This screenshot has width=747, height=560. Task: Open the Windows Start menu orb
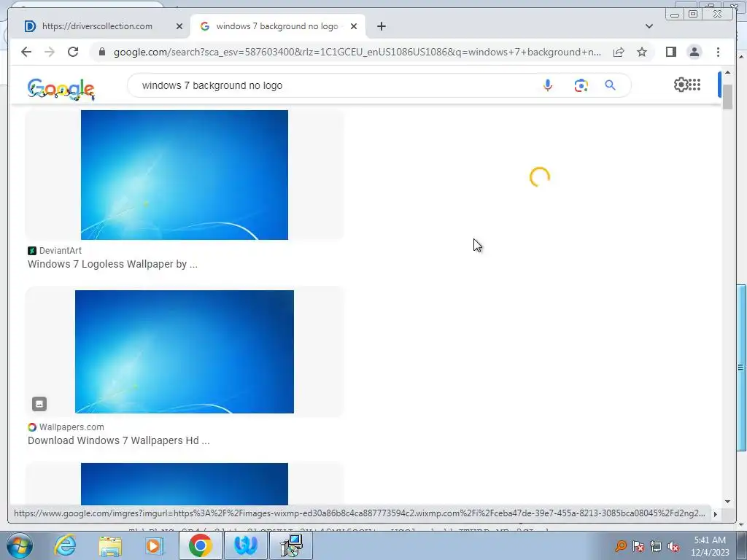(19, 545)
